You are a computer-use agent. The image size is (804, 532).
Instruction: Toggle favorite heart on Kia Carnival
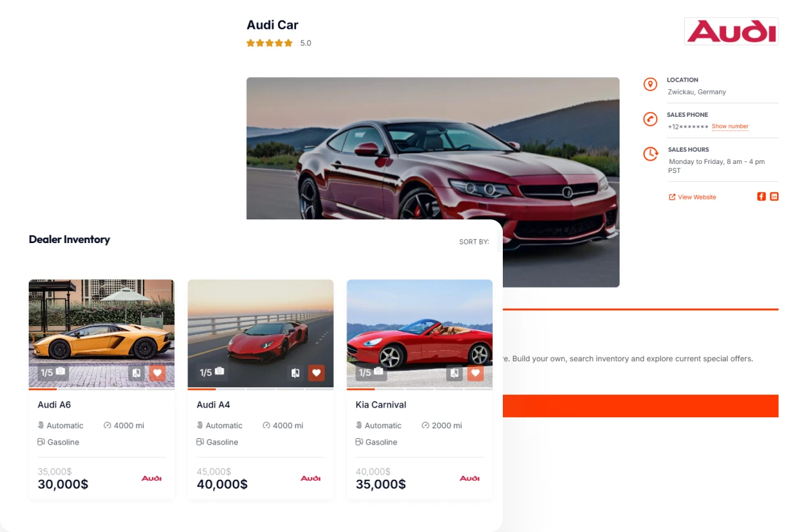click(x=475, y=373)
